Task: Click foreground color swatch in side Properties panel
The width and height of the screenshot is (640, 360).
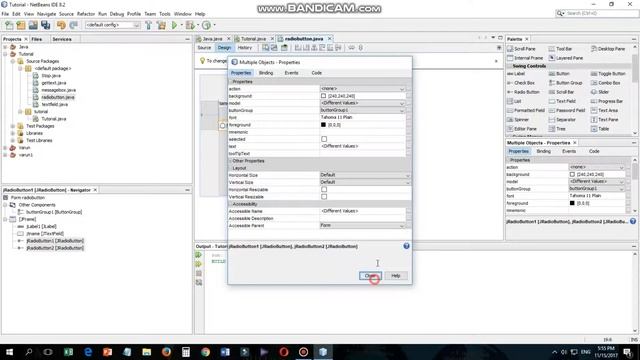Action: (572, 203)
